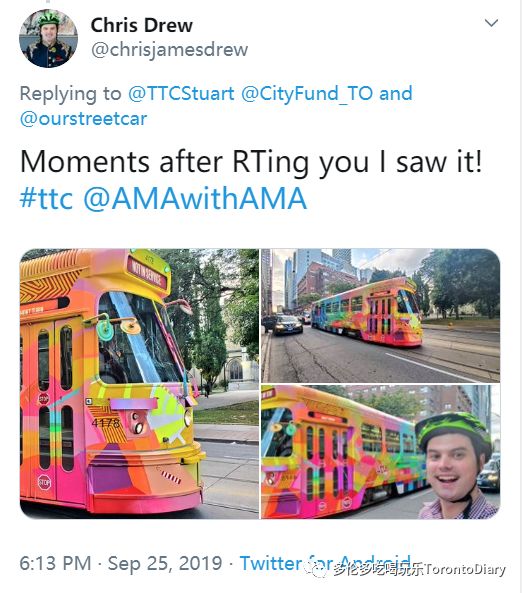The width and height of the screenshot is (522, 593).
Task: View the streetcar 4178 front close-up photo
Action: pos(139,383)
